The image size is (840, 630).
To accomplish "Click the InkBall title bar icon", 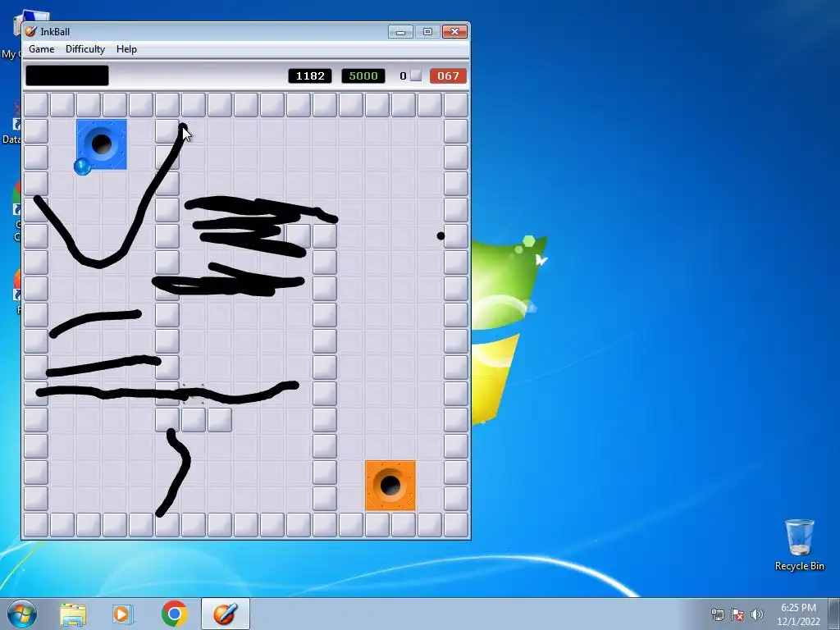I will tap(31, 32).
